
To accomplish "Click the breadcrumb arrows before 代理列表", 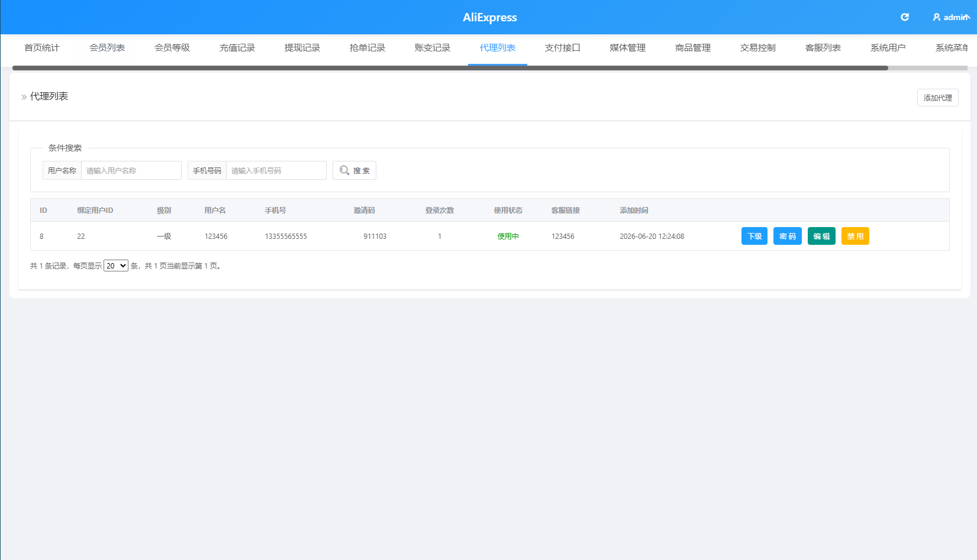I will (24, 97).
